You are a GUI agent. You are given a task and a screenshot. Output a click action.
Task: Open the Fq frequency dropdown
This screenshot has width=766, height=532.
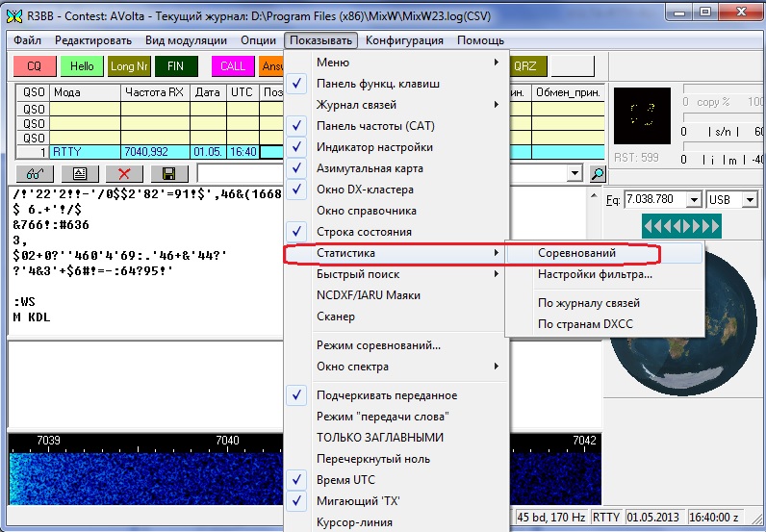[695, 199]
